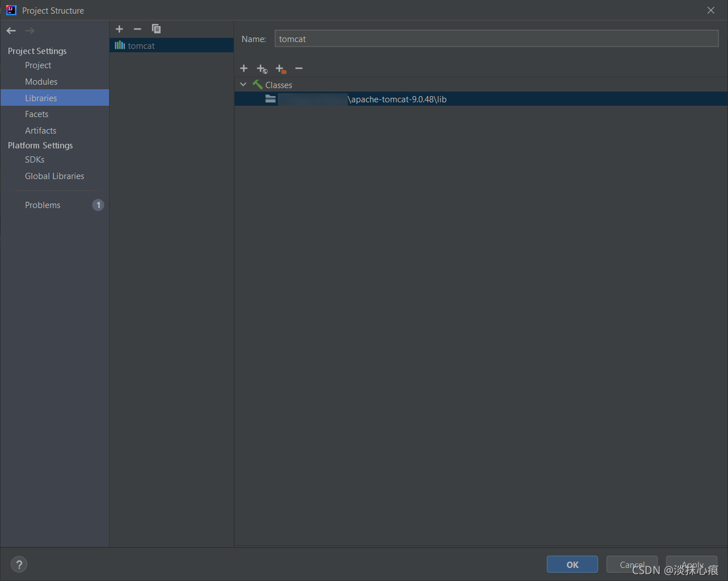Click the folder icon of lib path

pos(271,99)
